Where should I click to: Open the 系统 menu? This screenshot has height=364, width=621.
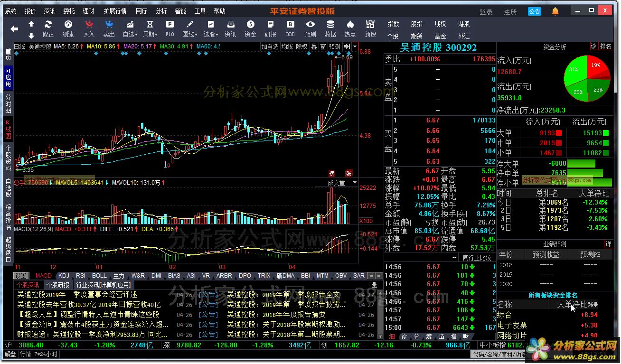(x=10, y=11)
